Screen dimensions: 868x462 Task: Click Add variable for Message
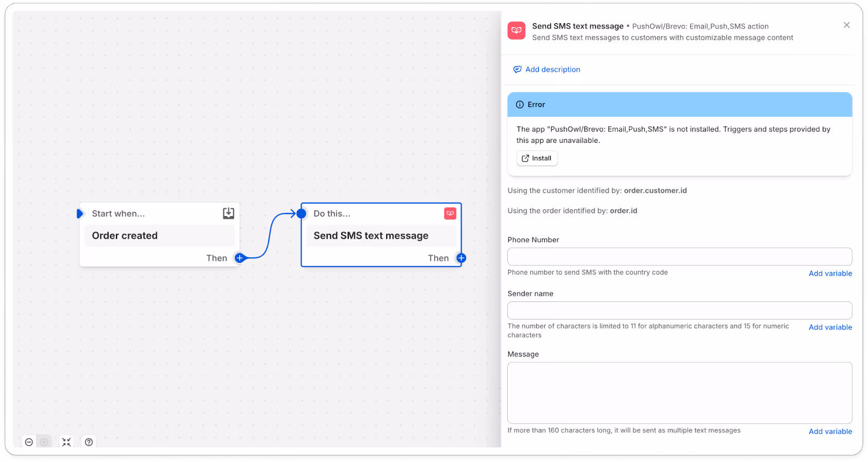(x=831, y=432)
